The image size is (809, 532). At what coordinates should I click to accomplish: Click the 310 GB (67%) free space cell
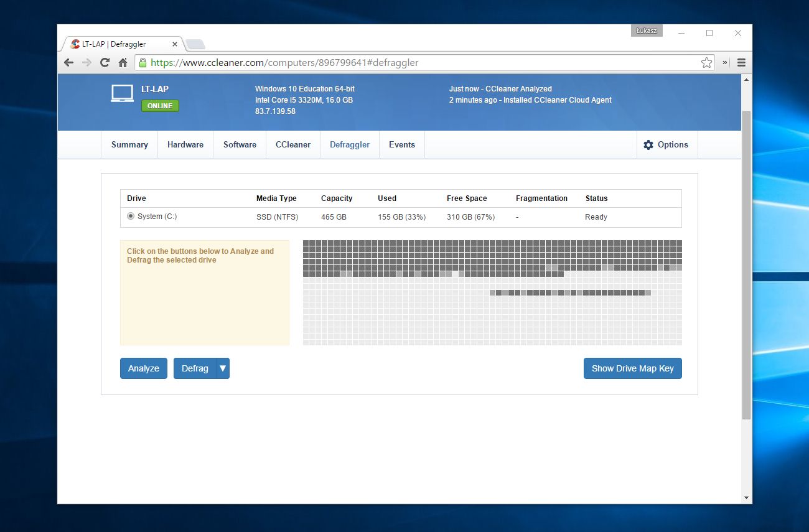(470, 217)
